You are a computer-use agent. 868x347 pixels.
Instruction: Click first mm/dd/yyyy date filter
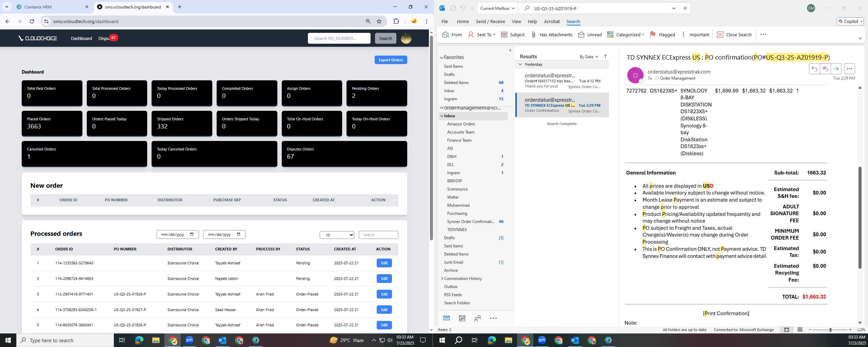(178, 234)
